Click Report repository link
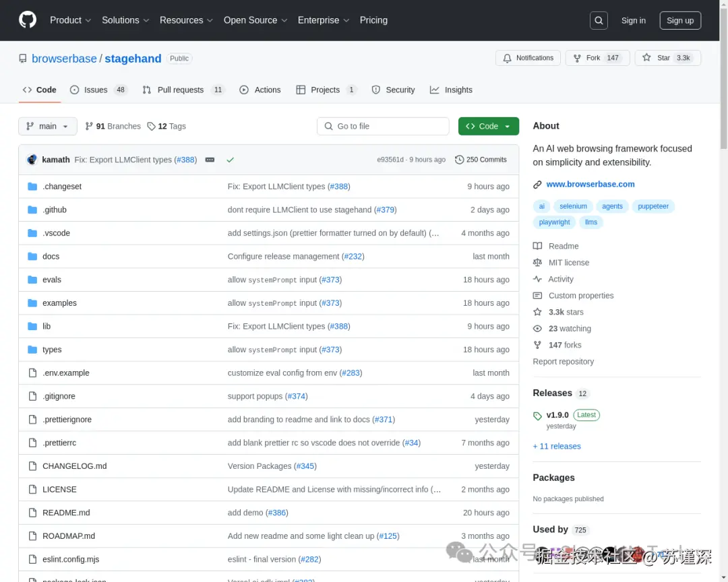 pyautogui.click(x=563, y=362)
